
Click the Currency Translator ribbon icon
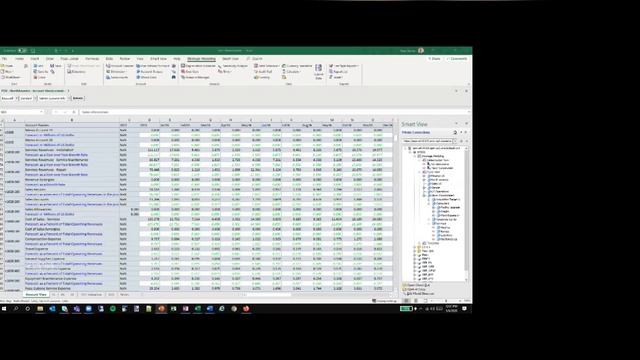[297, 66]
